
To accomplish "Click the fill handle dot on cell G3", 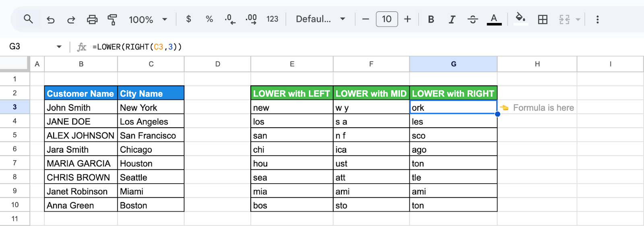I will point(497,114).
